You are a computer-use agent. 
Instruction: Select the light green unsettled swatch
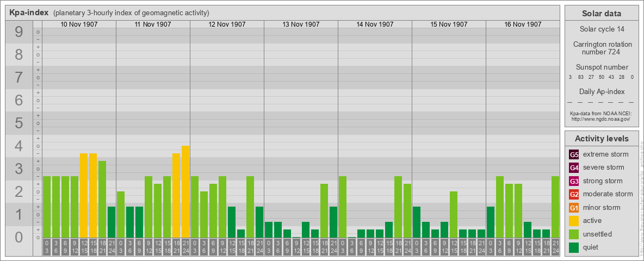coord(574,234)
